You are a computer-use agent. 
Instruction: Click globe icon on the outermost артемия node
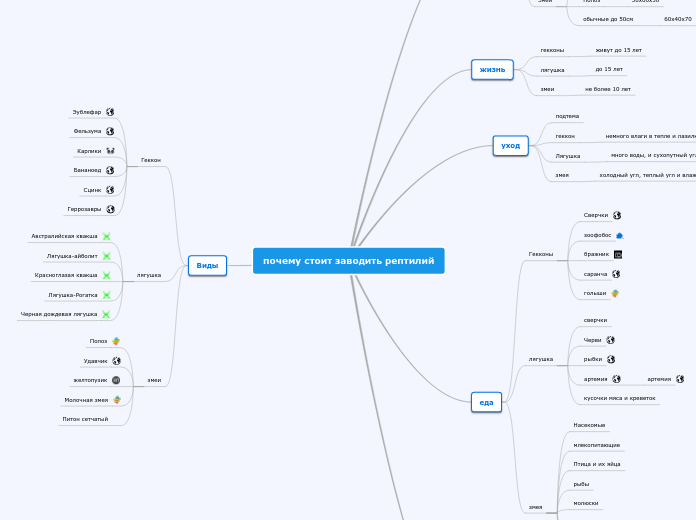click(680, 379)
